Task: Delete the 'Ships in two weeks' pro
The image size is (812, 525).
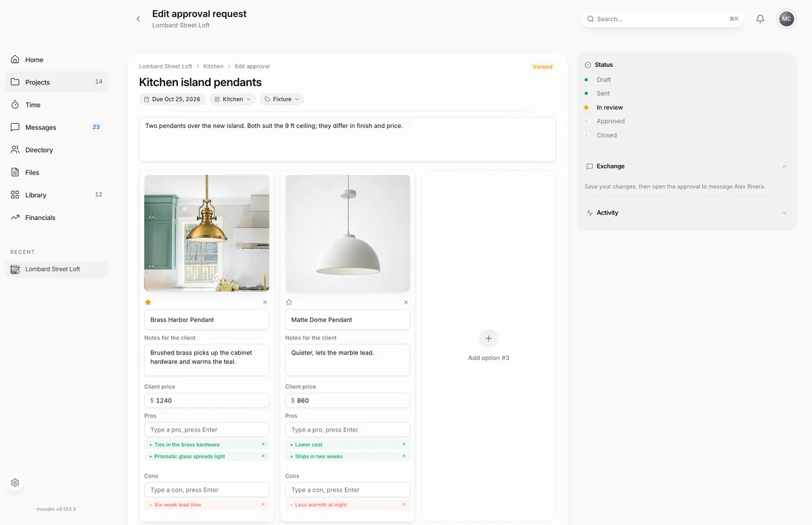Action: coord(404,456)
